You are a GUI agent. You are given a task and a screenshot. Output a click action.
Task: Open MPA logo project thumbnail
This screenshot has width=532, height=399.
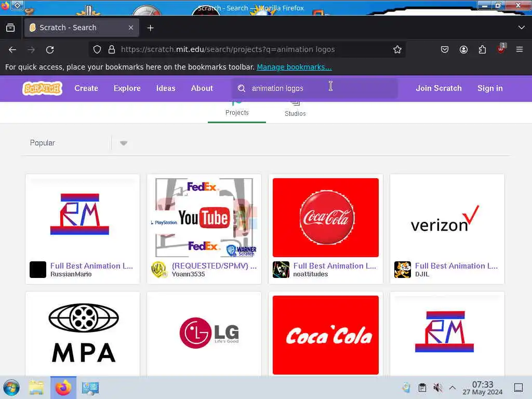point(83,335)
